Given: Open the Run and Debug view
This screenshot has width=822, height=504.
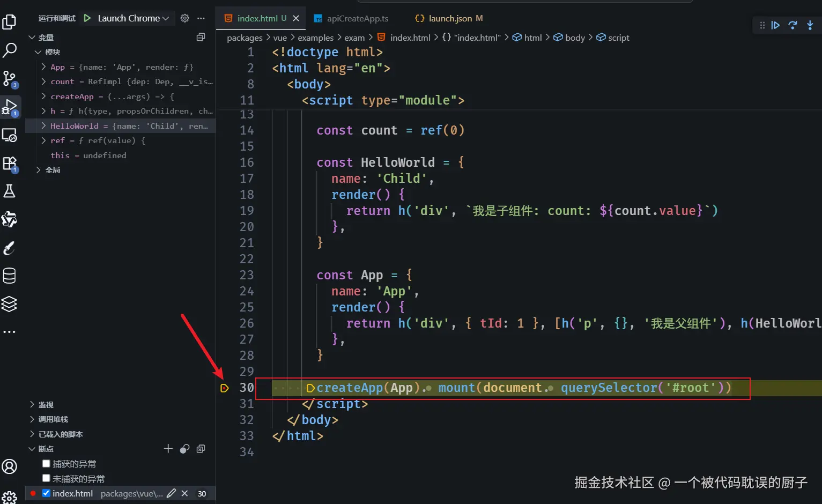Looking at the screenshot, I should coord(10,107).
